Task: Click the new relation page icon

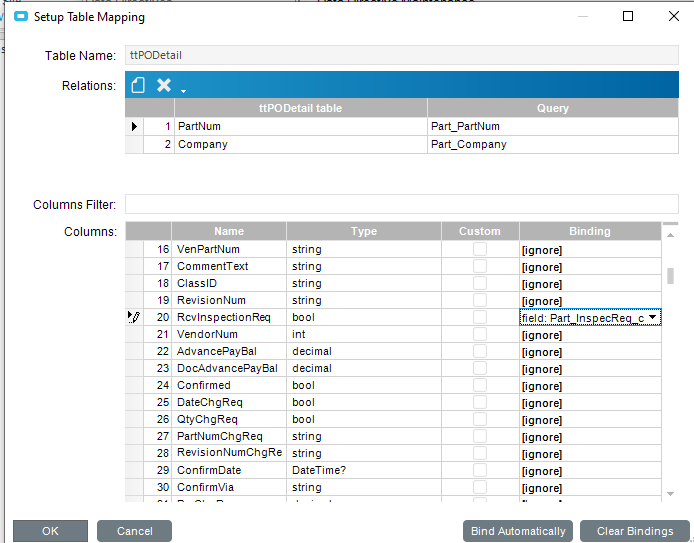Action: pyautogui.click(x=138, y=85)
